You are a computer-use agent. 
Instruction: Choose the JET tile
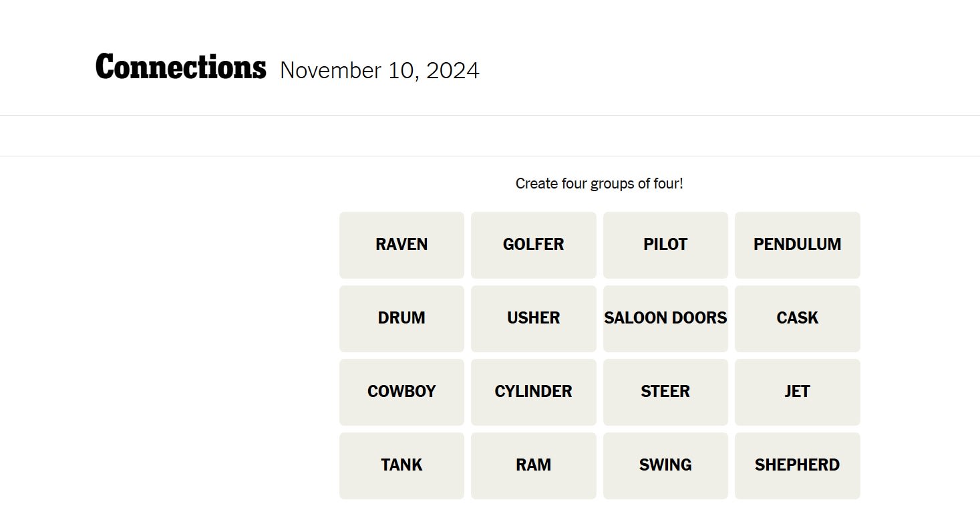click(x=797, y=392)
